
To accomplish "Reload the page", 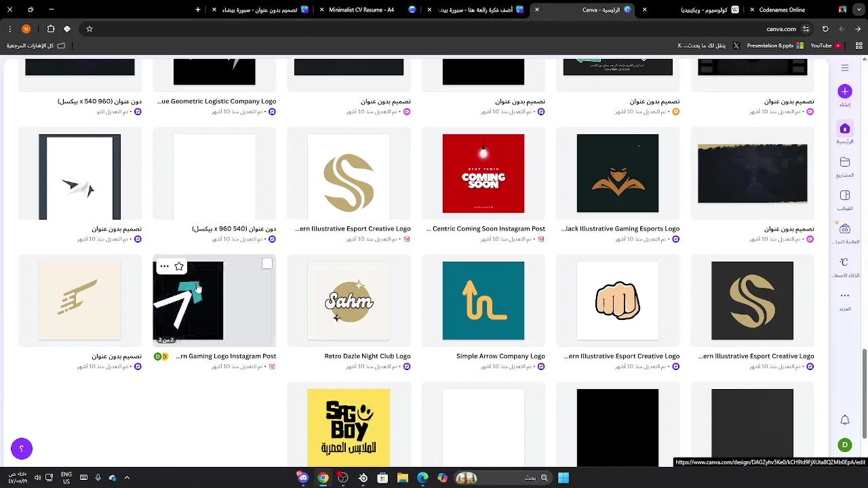I will [825, 29].
